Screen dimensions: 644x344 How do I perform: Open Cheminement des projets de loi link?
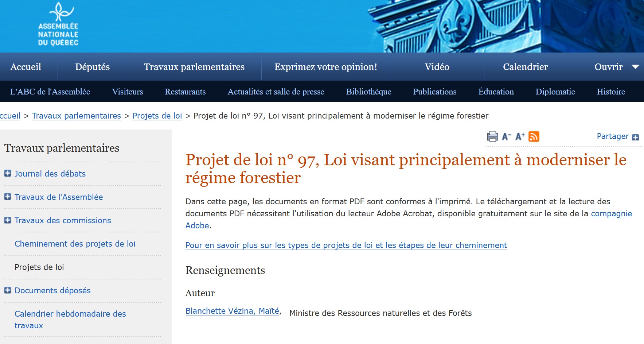pyautogui.click(x=75, y=244)
